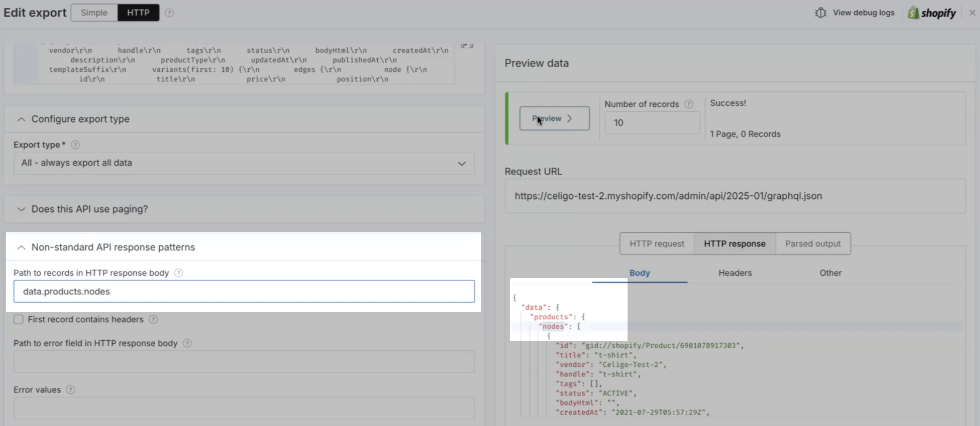The width and height of the screenshot is (980, 426).
Task: Open help for Path to error field
Action: point(187,343)
